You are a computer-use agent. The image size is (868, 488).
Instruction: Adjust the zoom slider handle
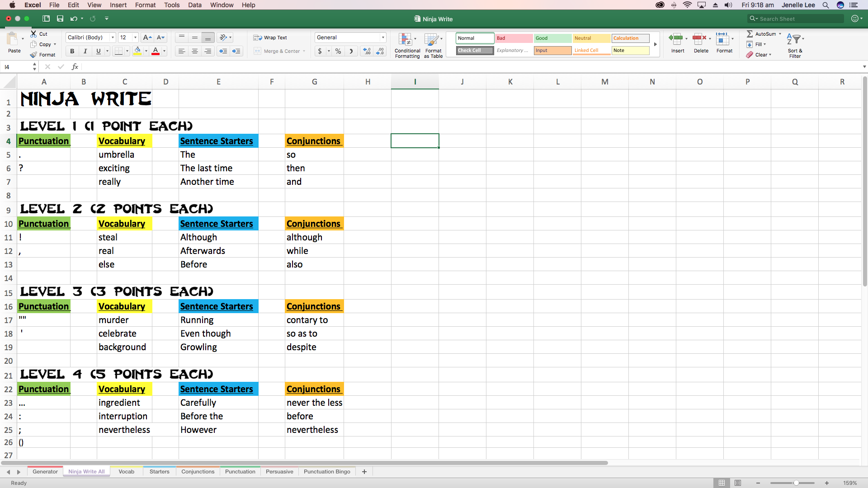pos(796,483)
